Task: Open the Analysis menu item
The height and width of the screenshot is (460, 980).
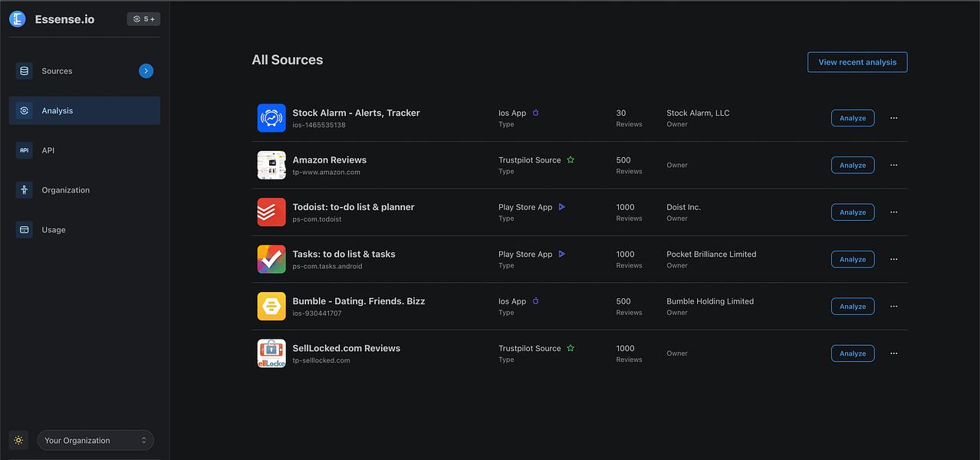Action: (84, 110)
